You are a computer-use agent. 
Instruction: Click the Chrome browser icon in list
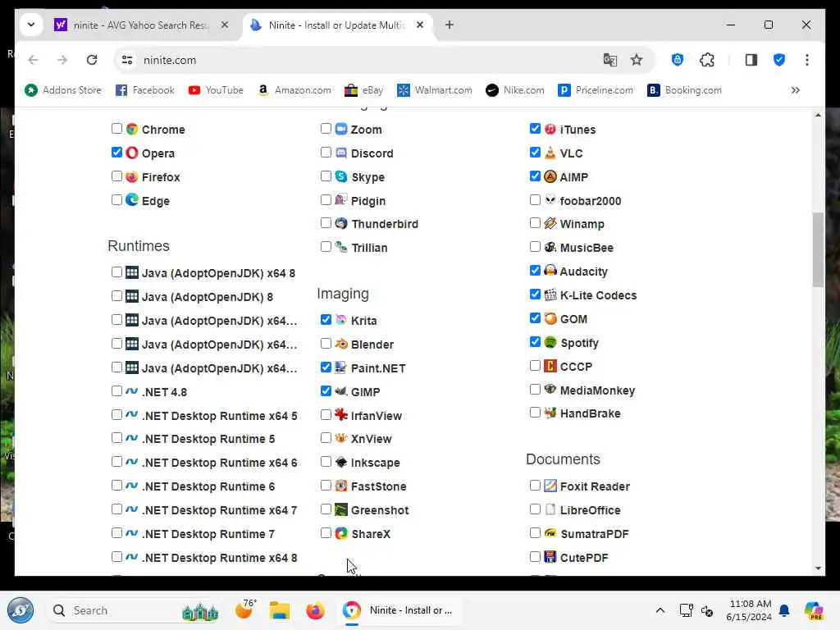point(132,129)
